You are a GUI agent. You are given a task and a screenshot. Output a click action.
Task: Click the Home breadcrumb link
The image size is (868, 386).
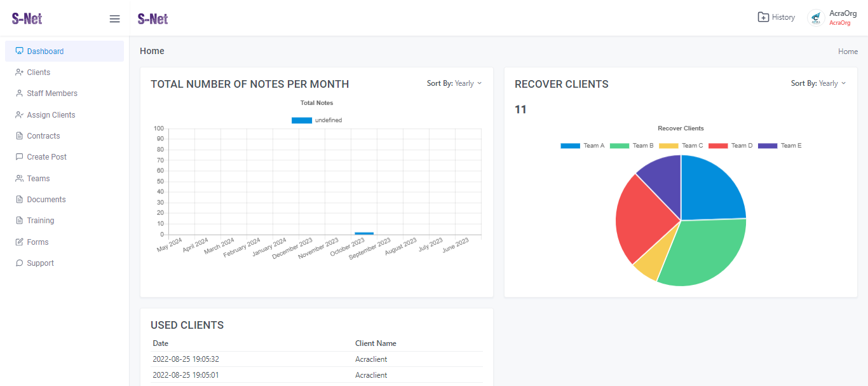(x=848, y=52)
